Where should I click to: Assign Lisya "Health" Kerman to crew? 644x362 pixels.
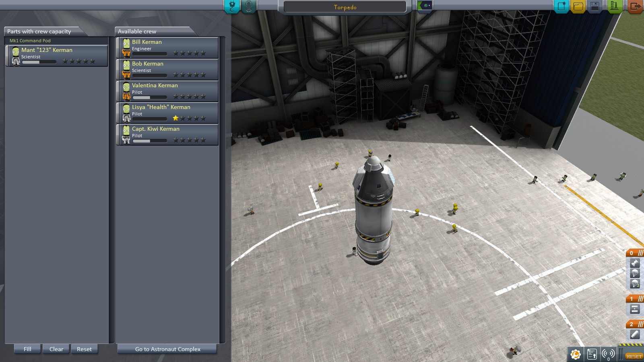167,113
